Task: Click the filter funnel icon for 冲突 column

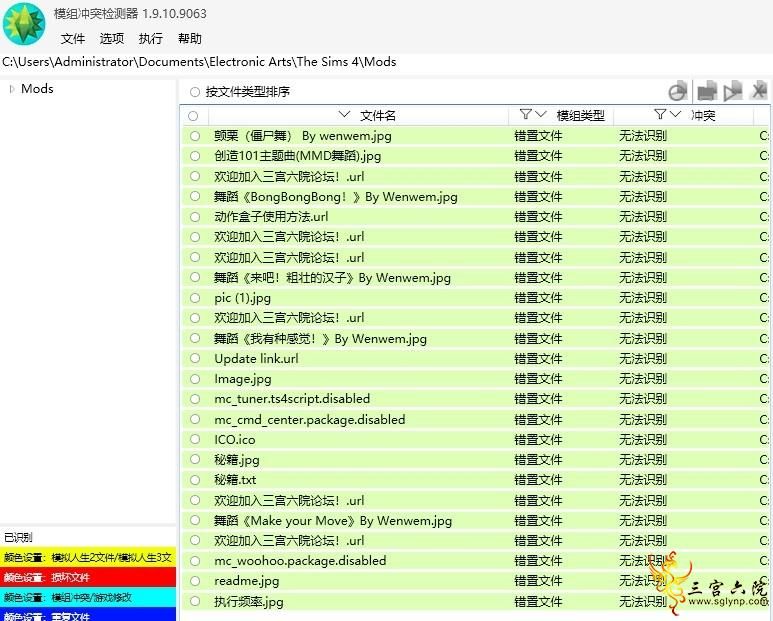Action: pyautogui.click(x=660, y=115)
